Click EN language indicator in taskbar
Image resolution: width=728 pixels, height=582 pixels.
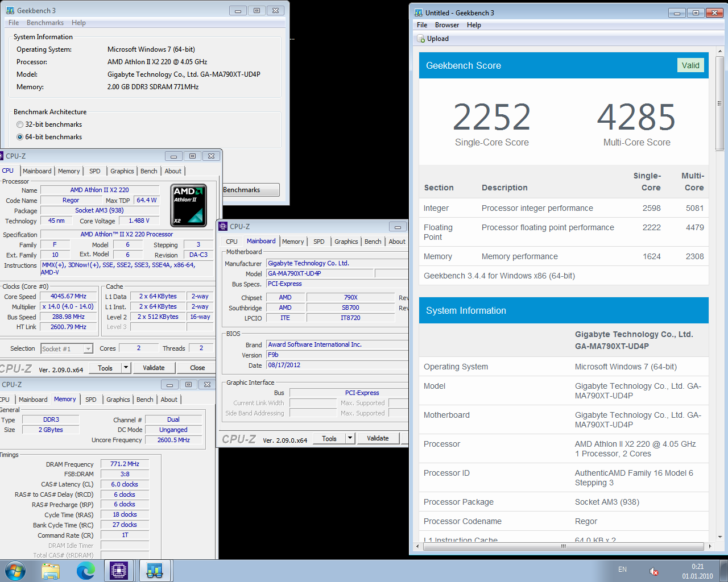click(x=622, y=569)
